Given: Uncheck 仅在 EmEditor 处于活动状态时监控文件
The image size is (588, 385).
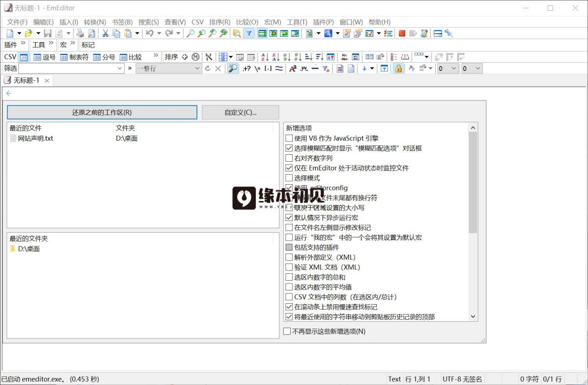Looking at the screenshot, I should [289, 168].
